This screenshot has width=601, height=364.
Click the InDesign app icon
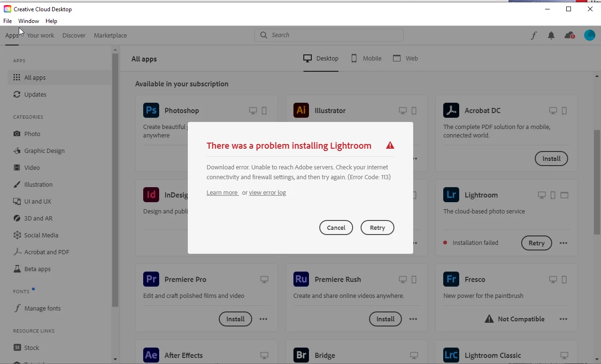pos(151,195)
